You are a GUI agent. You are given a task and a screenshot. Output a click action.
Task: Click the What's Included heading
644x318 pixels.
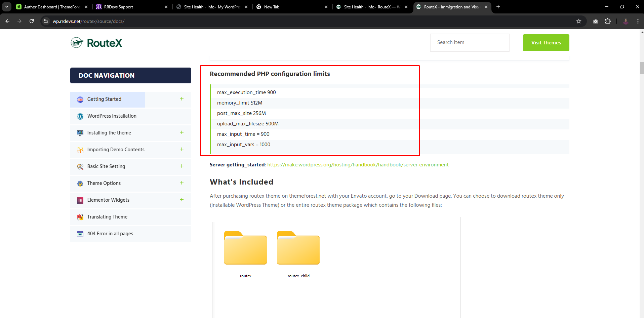coord(242,182)
